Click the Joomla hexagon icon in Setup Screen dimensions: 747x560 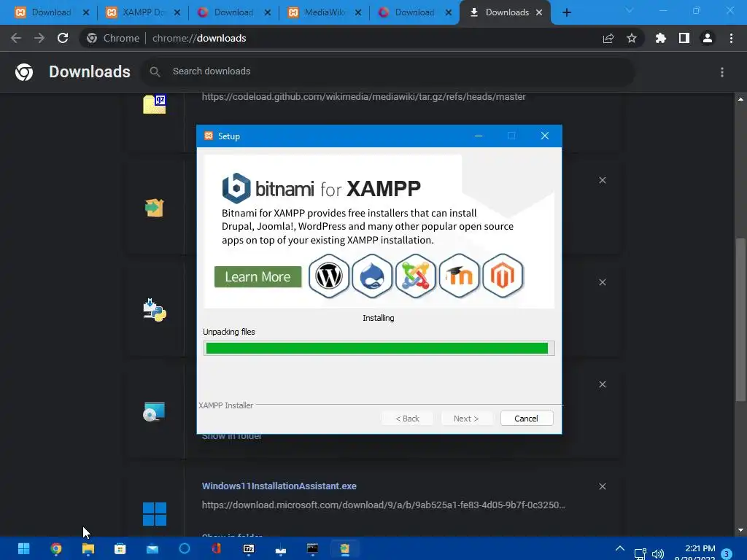click(415, 276)
